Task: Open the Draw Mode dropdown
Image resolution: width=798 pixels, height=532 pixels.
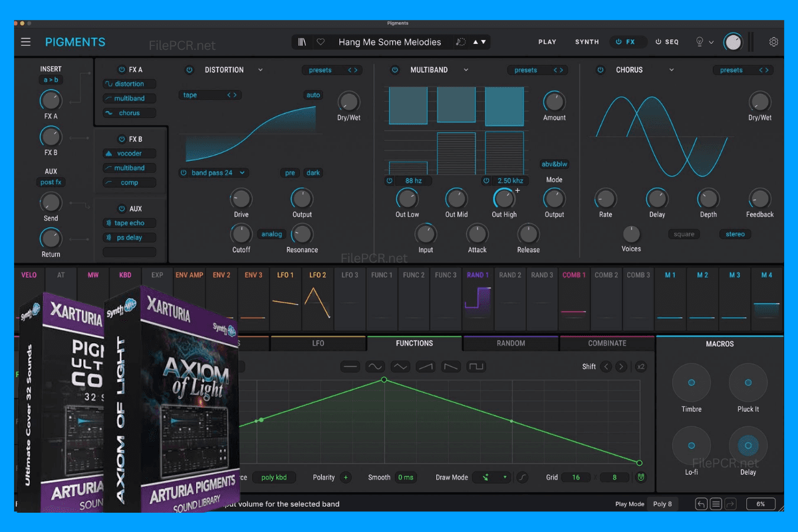Action: 492,477
